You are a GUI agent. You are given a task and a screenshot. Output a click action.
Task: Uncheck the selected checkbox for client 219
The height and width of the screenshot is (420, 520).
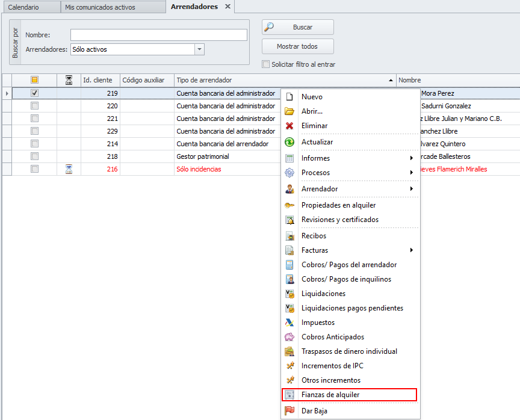(x=34, y=93)
